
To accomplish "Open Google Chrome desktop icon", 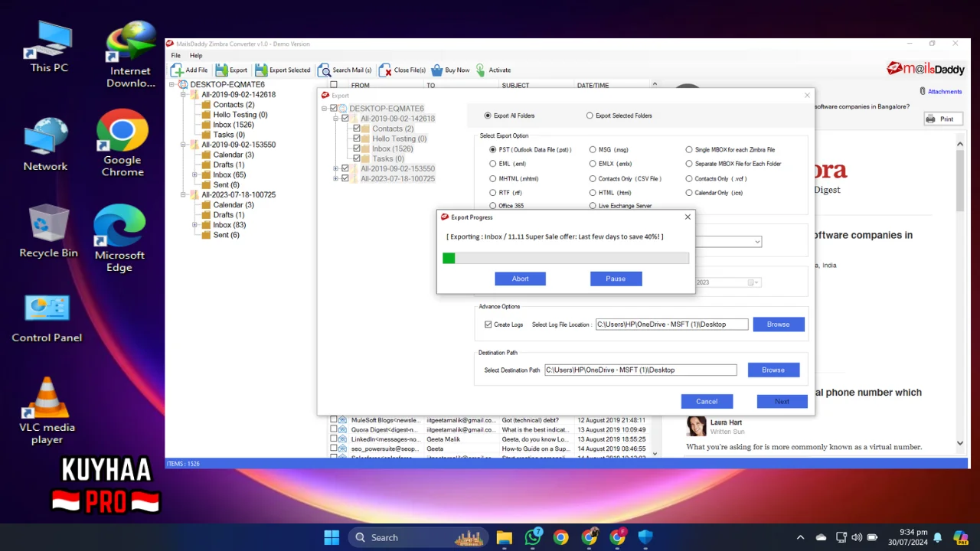I will (x=122, y=143).
